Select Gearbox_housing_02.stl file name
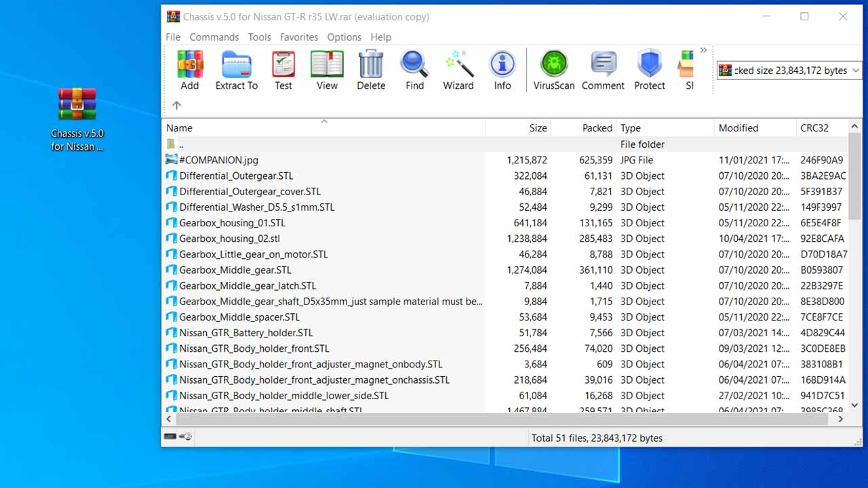This screenshot has height=488, width=868. tap(229, 239)
